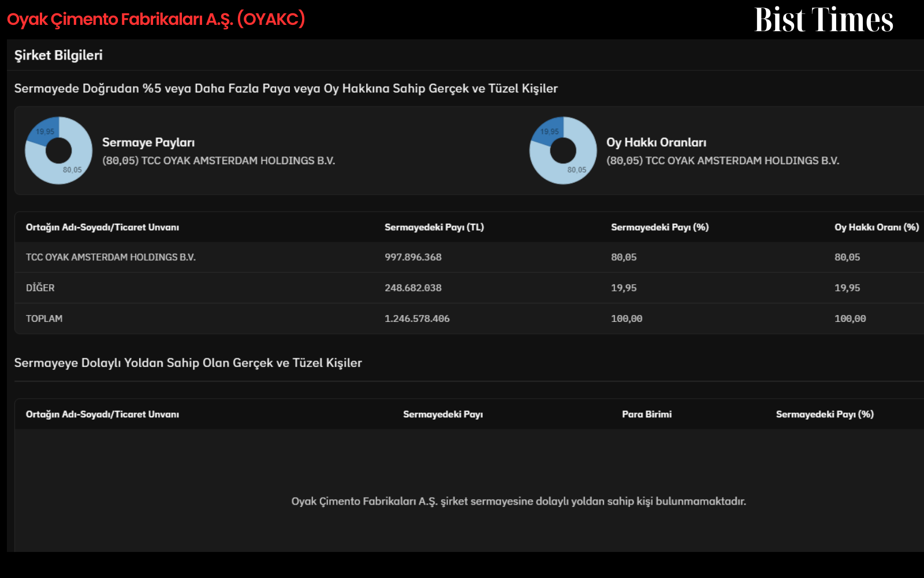Click the legend text under Oy Hakkı Oranları
The width and height of the screenshot is (924, 578).
[x=722, y=161]
